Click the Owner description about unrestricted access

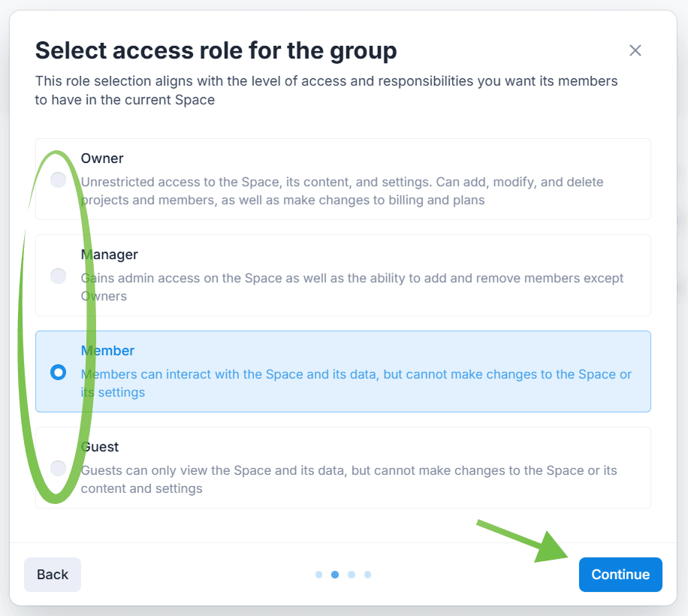coord(342,191)
